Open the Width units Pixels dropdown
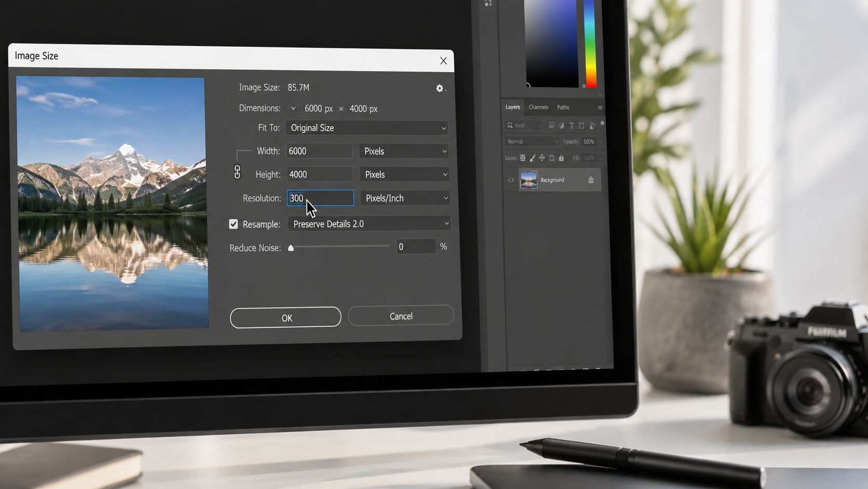 coord(404,151)
